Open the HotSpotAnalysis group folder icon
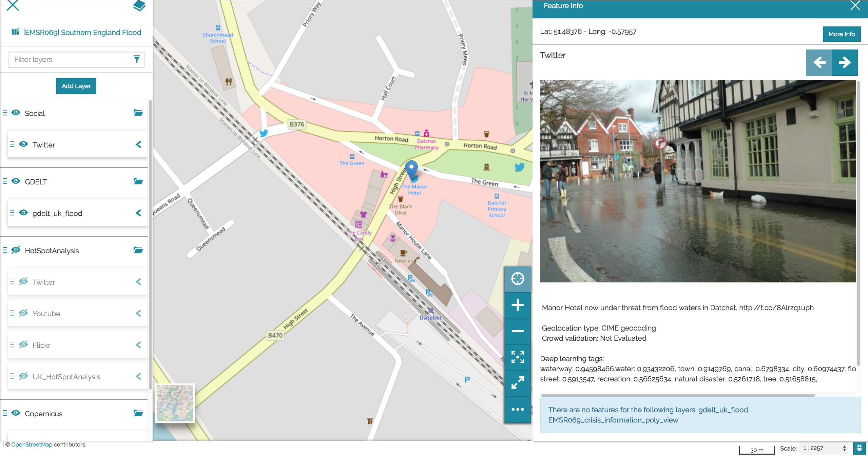868x456 pixels. 138,250
